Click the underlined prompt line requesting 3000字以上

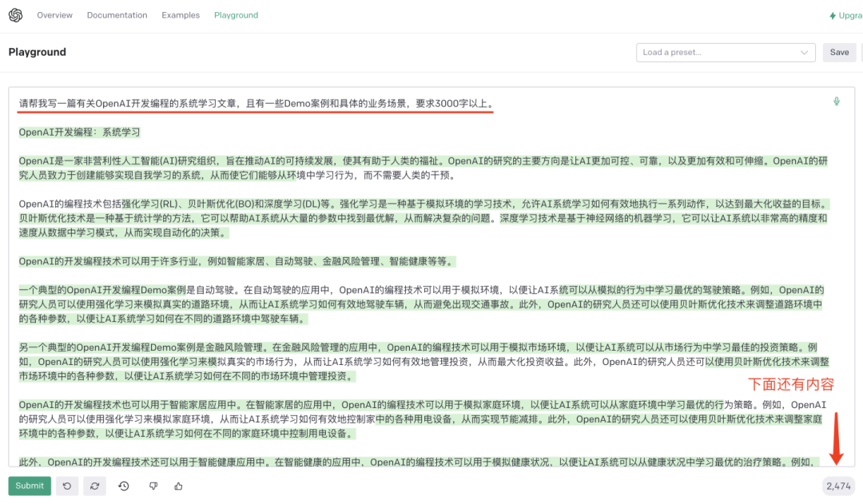tap(256, 104)
